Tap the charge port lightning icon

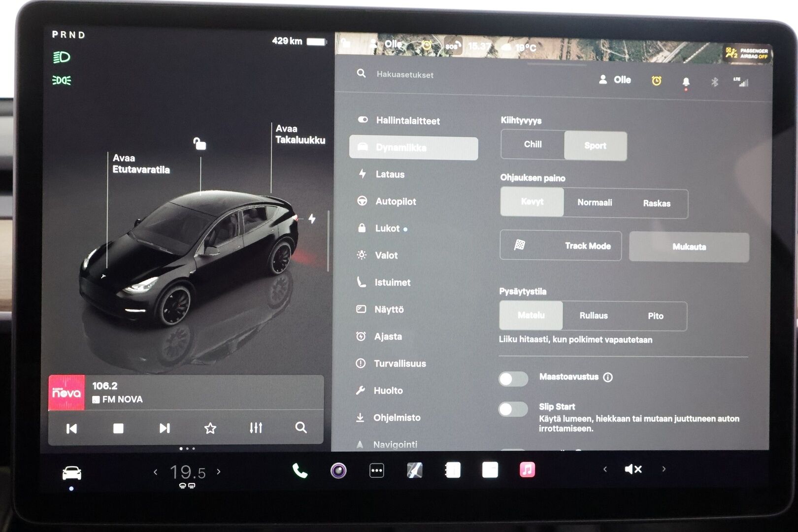click(312, 218)
